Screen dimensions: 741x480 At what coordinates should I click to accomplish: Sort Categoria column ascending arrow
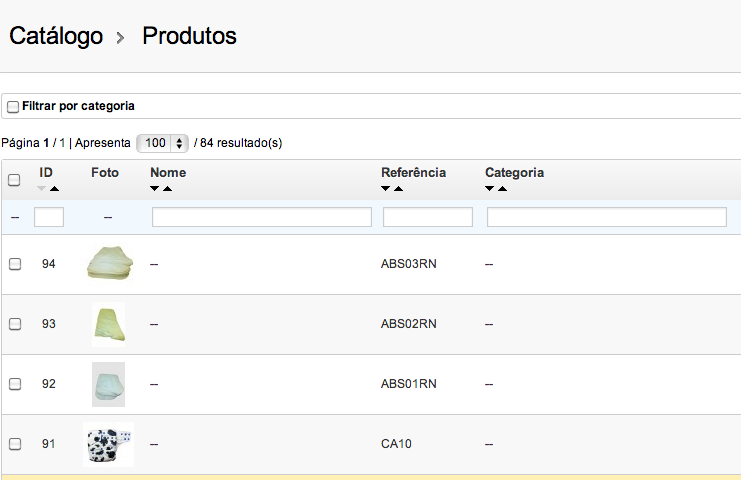point(502,188)
